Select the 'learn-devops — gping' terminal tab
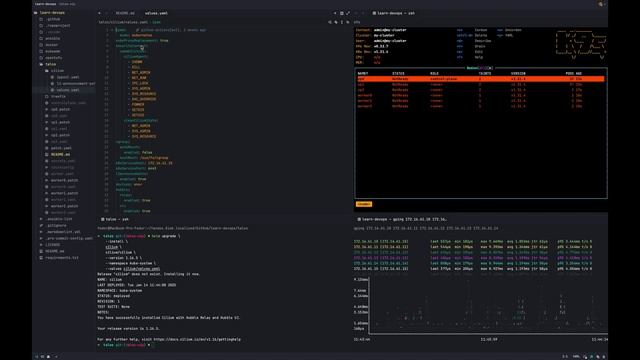Image resolution: width=640 pixels, height=360 pixels. [x=402, y=219]
